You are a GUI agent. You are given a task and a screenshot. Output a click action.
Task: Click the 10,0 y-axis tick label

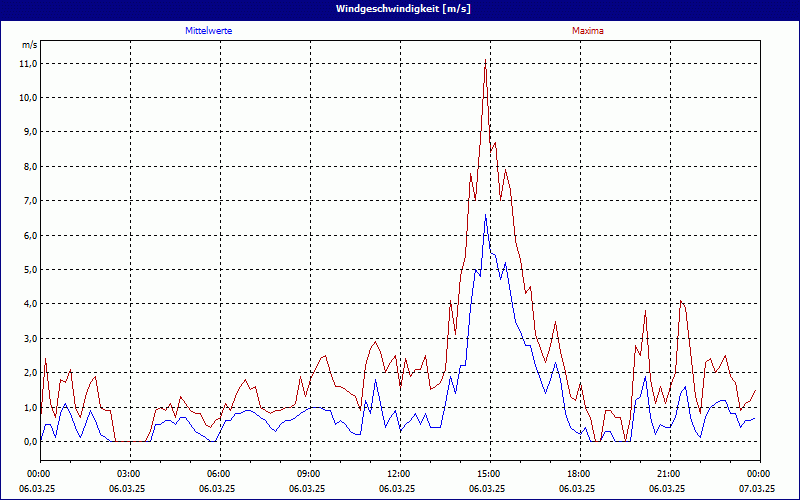click(28, 98)
